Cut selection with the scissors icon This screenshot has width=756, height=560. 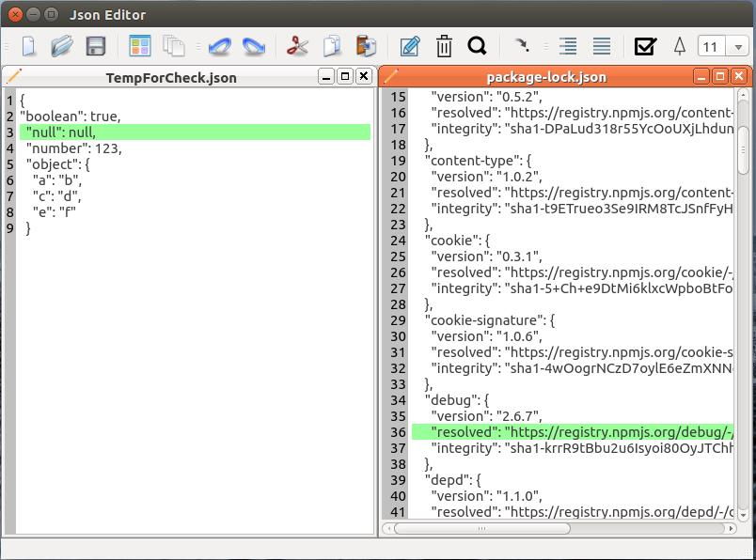click(x=297, y=47)
